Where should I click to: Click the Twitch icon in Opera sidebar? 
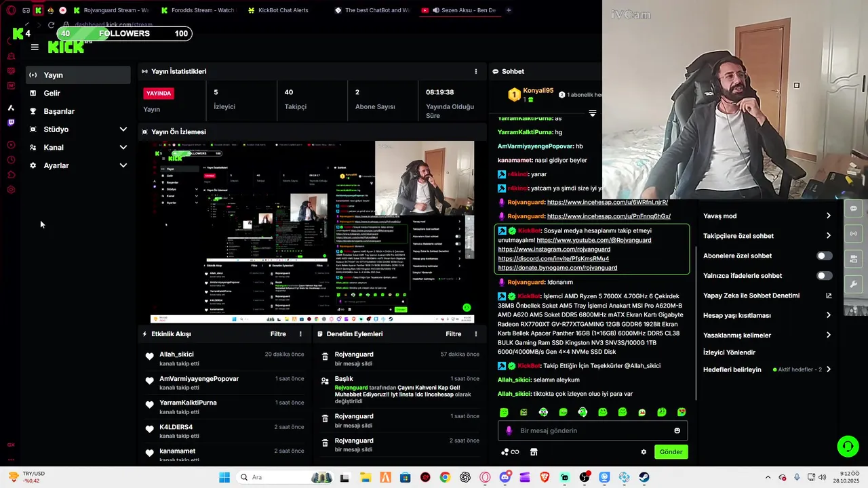click(x=11, y=123)
